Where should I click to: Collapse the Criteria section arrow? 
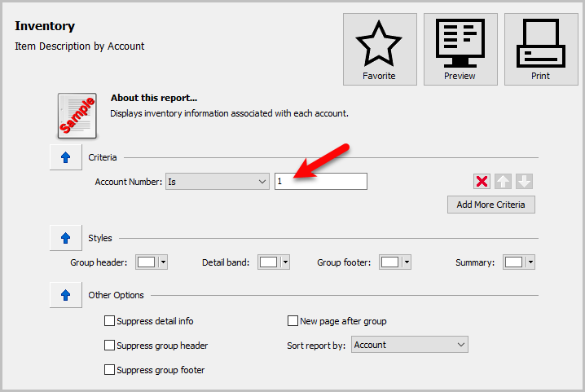[66, 157]
